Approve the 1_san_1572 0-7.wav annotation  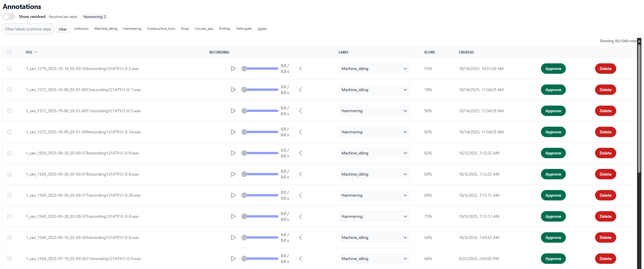tap(553, 90)
